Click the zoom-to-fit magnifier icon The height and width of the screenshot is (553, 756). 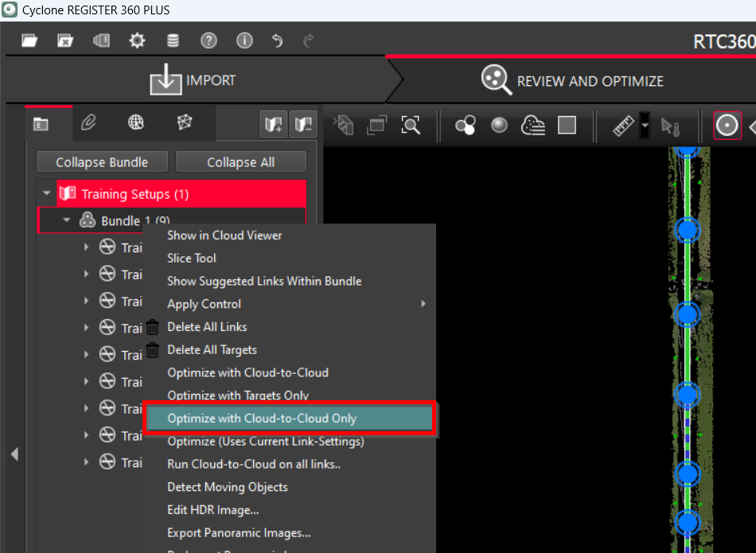(x=410, y=125)
